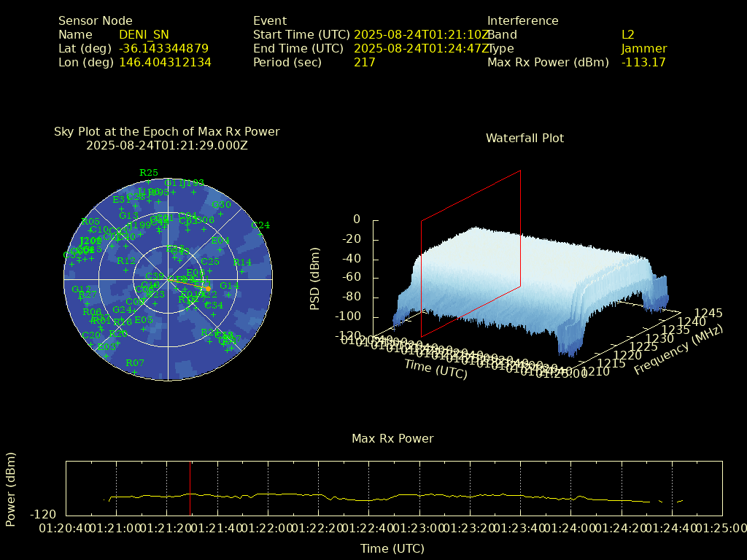Click the event Period value 217
747x560 pixels.
click(364, 62)
